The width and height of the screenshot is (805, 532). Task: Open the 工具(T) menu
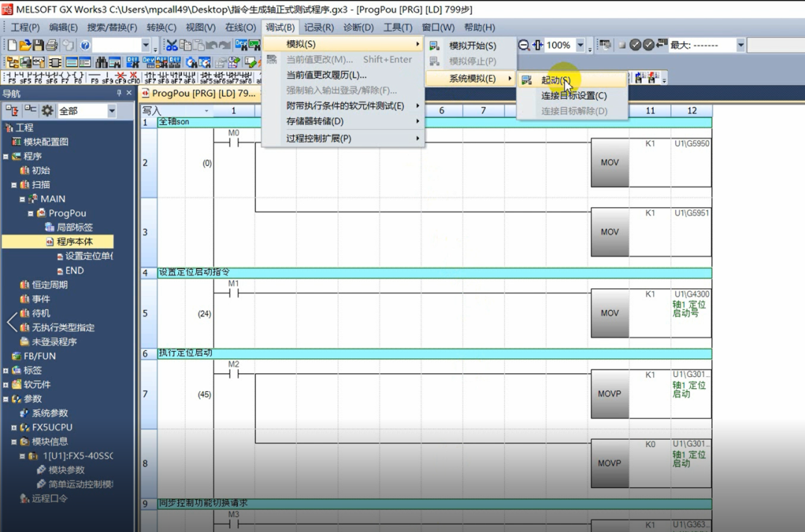point(397,28)
